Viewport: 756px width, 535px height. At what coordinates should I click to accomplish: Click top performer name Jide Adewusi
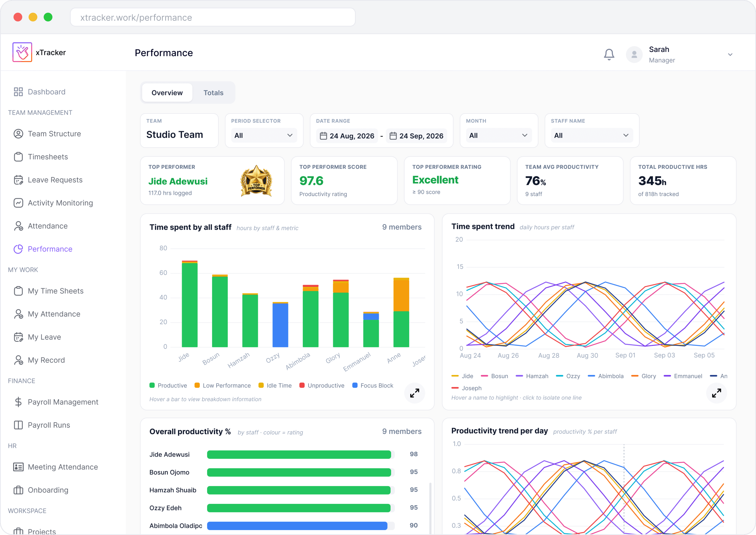tap(178, 181)
